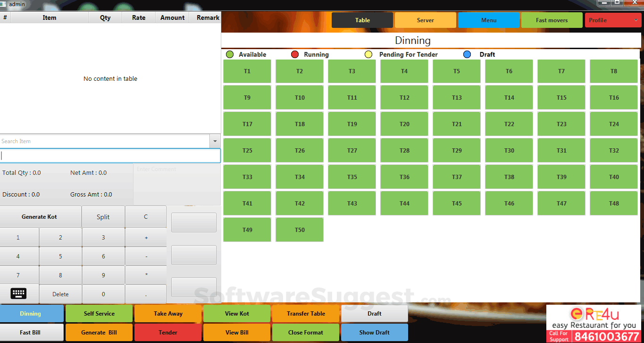Click the green Available status dot

click(230, 54)
